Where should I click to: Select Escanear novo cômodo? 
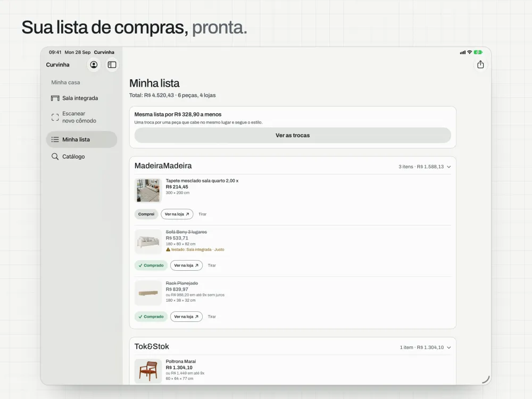click(81, 117)
